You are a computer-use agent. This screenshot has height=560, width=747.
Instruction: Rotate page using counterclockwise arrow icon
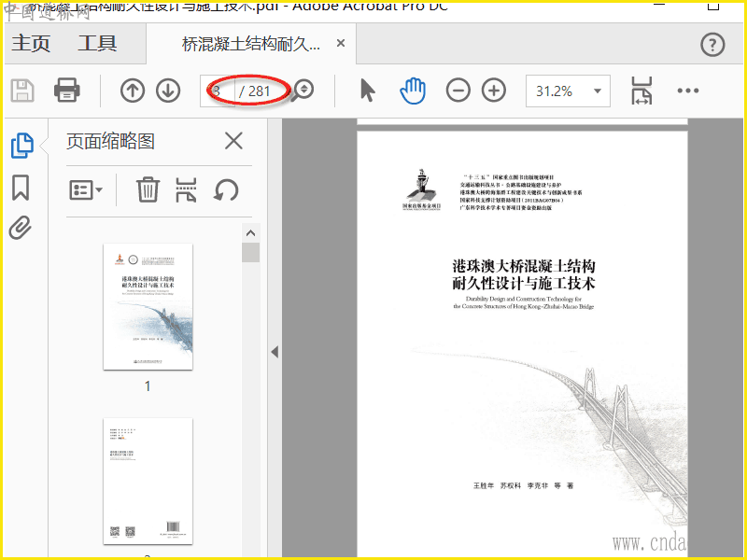pos(226,189)
